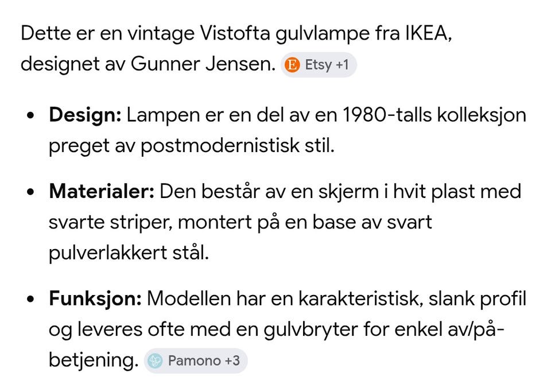The image size is (551, 392).
Task: Click the word postmodernistisk
Action: 220,146
